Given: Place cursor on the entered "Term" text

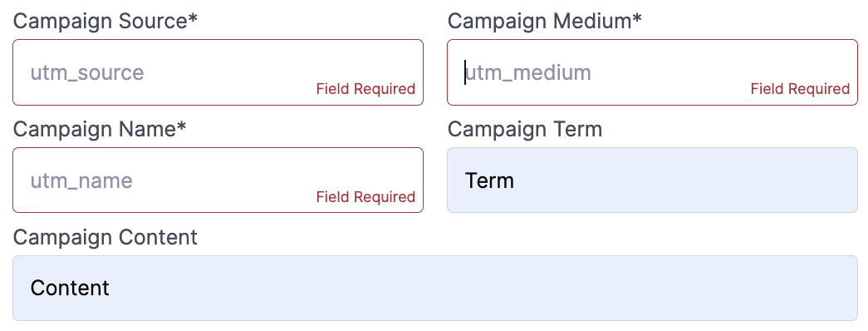Looking at the screenshot, I should point(489,180).
